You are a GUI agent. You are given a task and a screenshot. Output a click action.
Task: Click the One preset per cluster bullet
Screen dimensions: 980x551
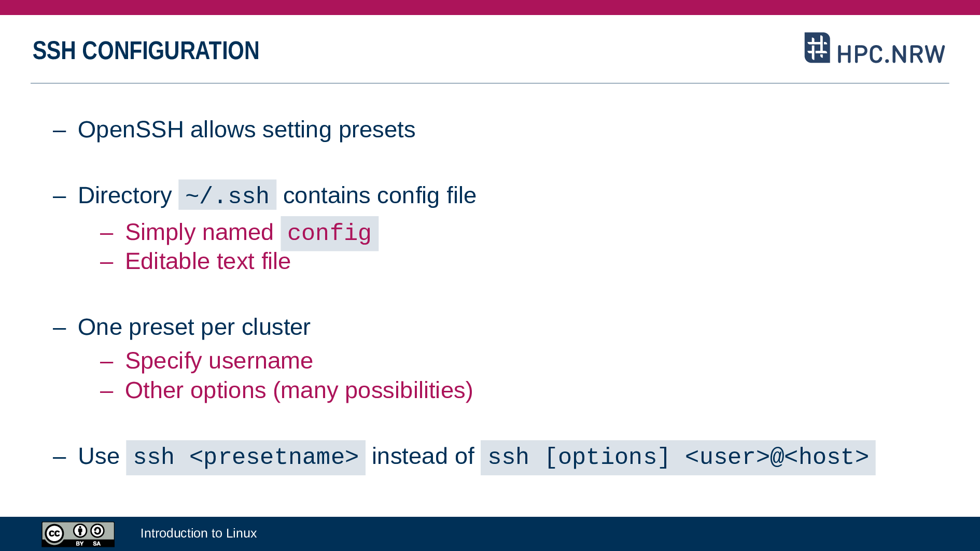click(194, 327)
